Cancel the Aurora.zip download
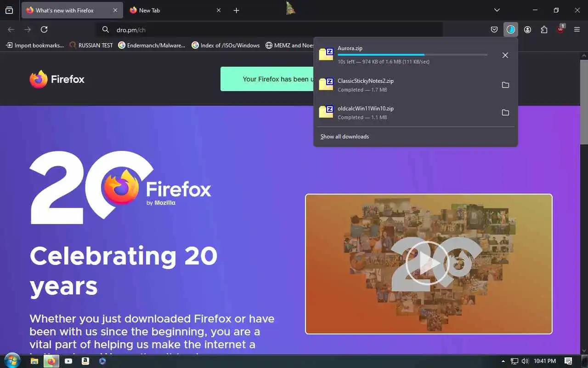This screenshot has width=588, height=368. (x=505, y=55)
